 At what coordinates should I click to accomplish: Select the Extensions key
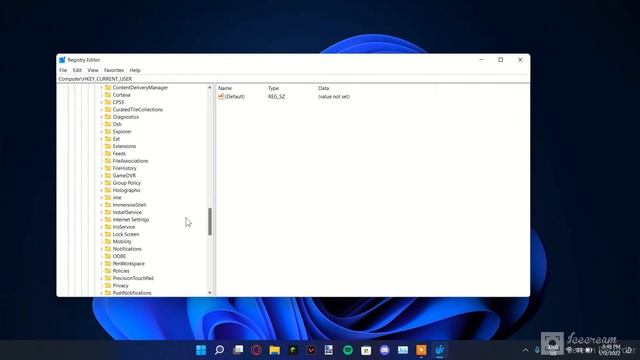pyautogui.click(x=124, y=147)
